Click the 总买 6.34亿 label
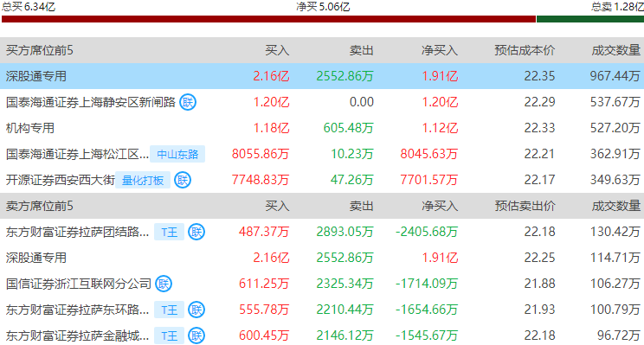Viewport: 644px width, 345px height. (x=29, y=7)
